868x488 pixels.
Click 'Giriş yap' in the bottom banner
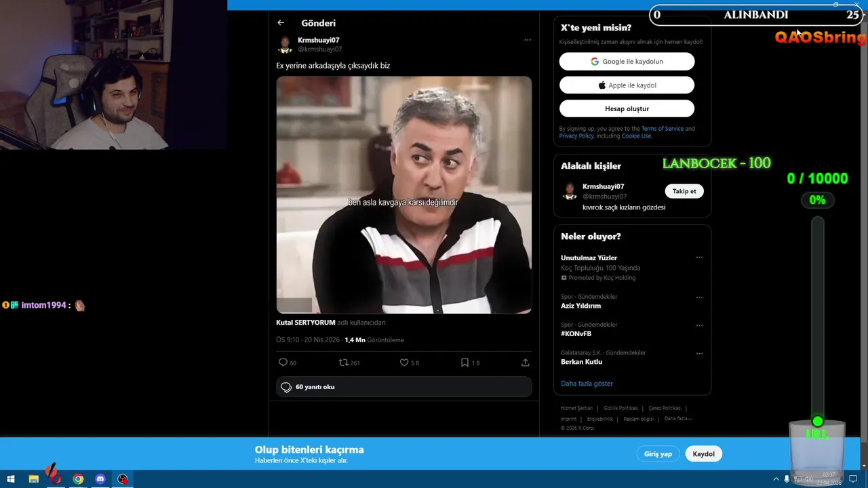point(658,454)
